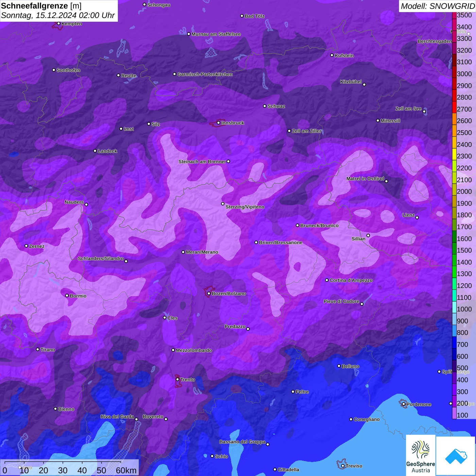Click the 'Bassano del Grappa' label

(242, 442)
